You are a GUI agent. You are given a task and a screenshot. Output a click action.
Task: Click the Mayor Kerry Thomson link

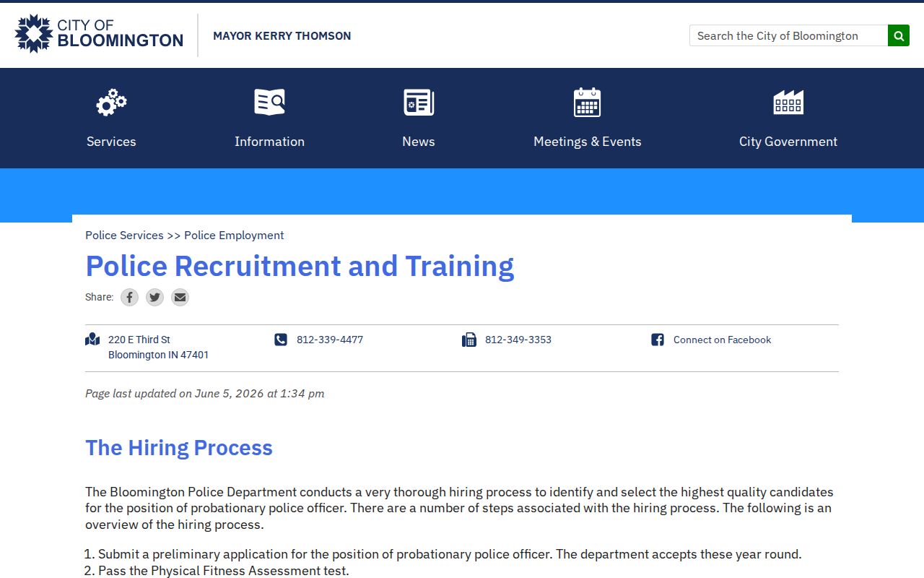(x=282, y=35)
